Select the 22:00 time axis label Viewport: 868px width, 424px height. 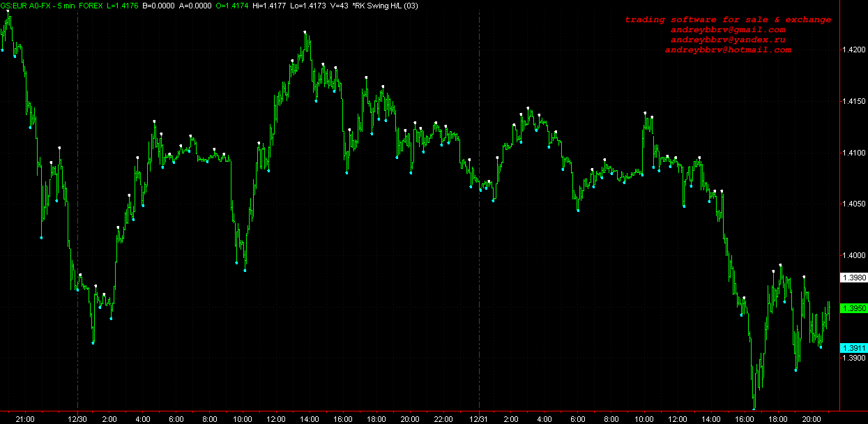443,419
